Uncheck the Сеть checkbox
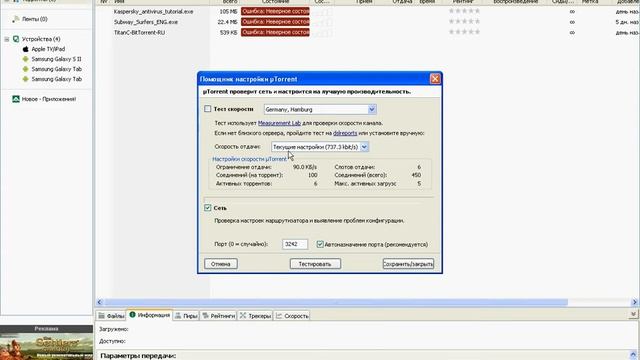 coord(207,208)
